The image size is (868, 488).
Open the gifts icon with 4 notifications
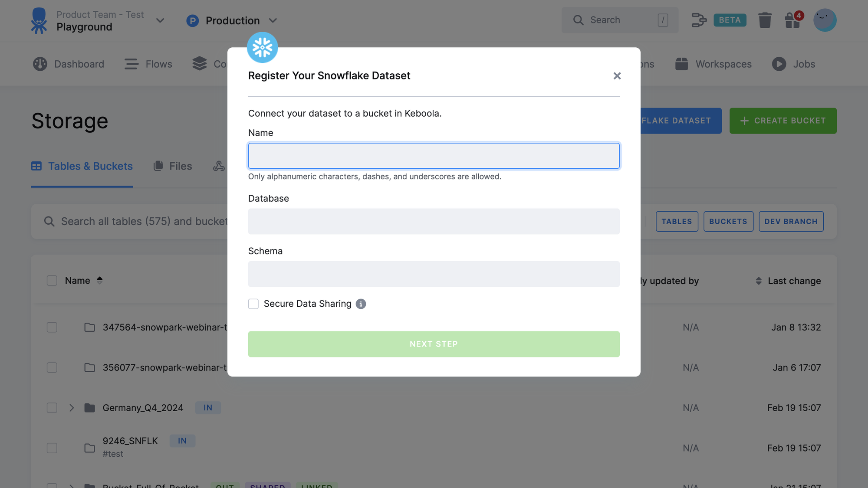[793, 20]
